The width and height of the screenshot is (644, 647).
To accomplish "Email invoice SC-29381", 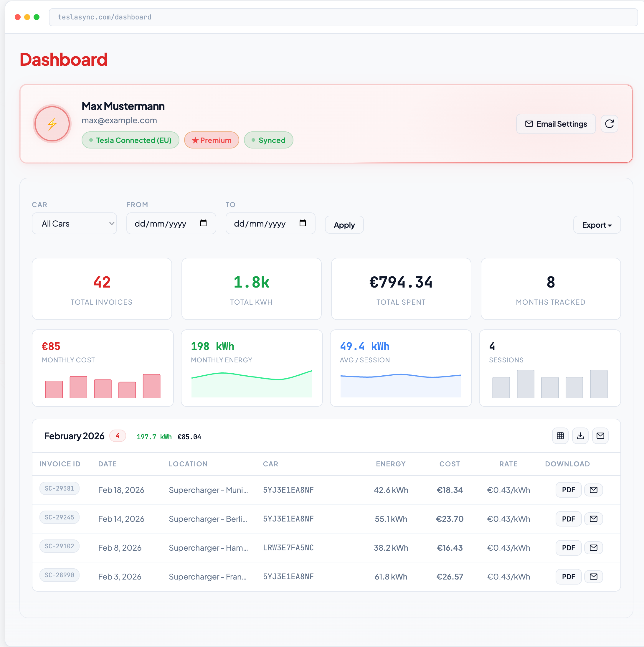I will 593,490.
